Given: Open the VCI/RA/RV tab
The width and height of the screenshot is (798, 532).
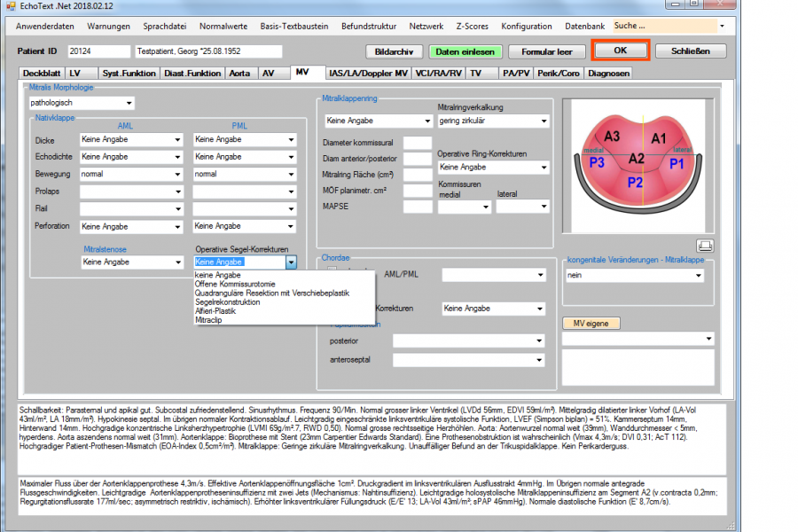Looking at the screenshot, I should (439, 74).
